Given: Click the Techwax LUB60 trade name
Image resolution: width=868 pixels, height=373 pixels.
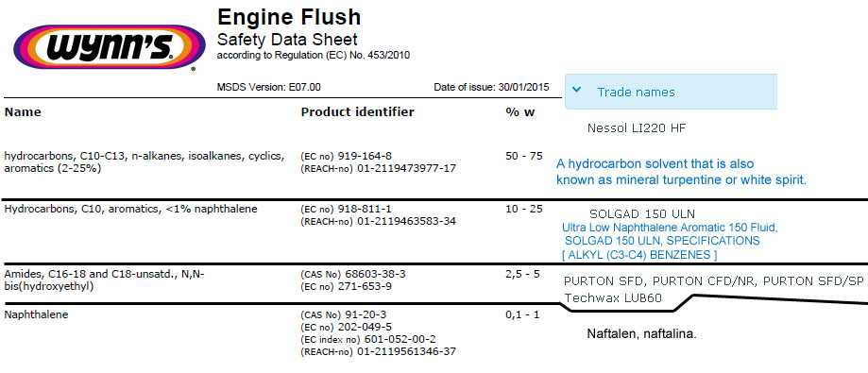Looking at the screenshot, I should click(613, 298).
